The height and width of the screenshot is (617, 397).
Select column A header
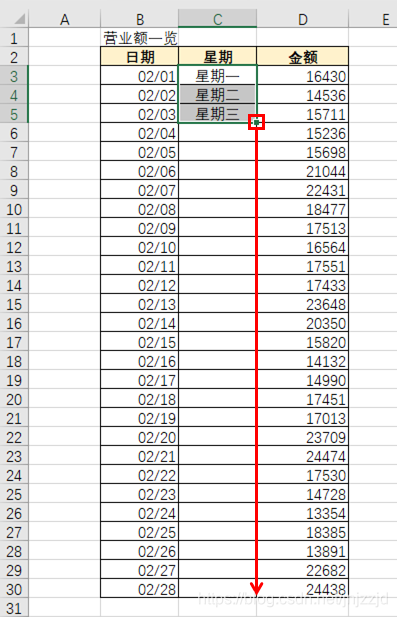(x=65, y=19)
